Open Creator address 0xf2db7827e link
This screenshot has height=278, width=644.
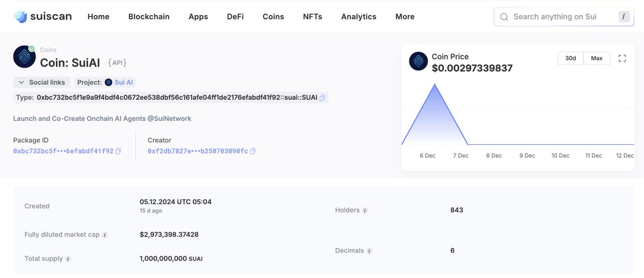198,151
